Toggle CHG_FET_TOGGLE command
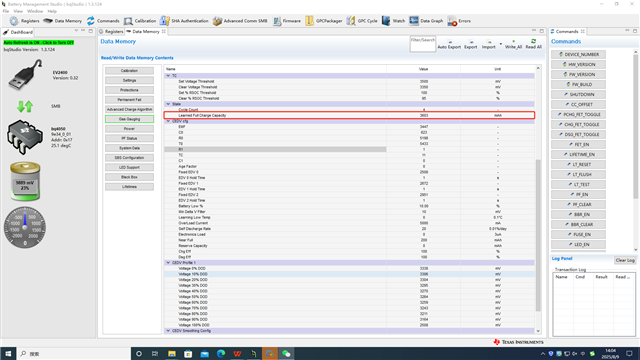The image size is (640, 360). coord(578,124)
